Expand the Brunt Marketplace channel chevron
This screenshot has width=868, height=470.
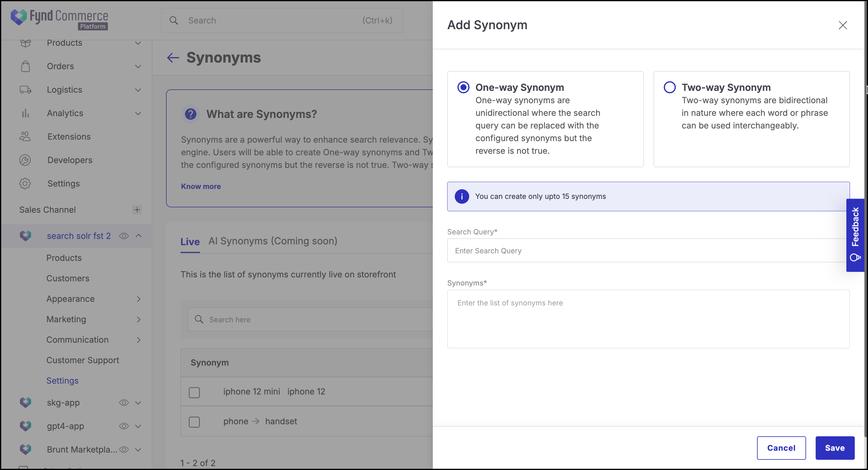point(138,450)
